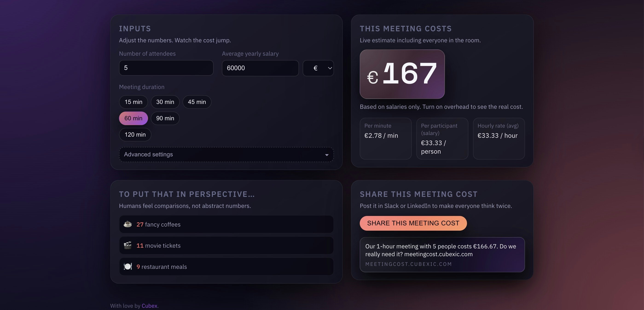Click the restaurant plate icon
Screen dimensions: 644x310
point(128,267)
